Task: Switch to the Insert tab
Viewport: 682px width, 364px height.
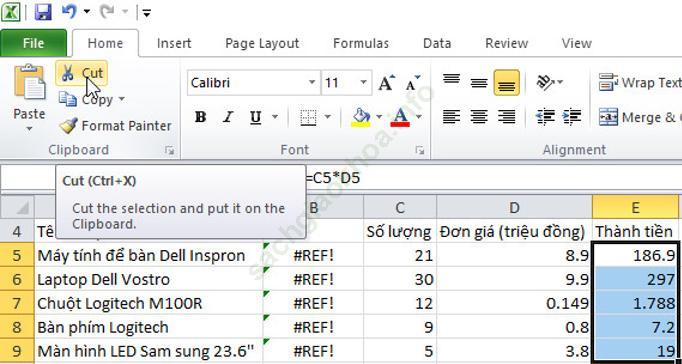Action: (174, 43)
